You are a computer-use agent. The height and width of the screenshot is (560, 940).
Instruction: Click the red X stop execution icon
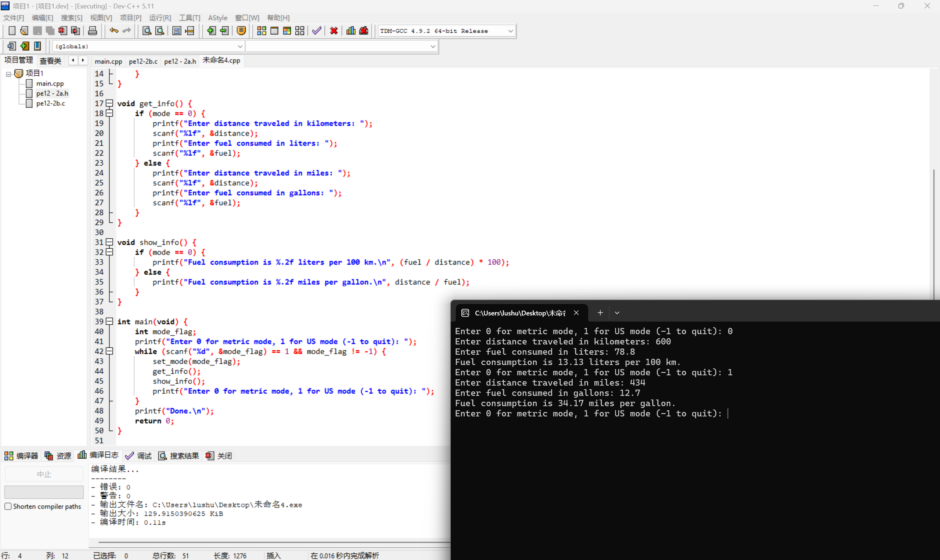334,31
